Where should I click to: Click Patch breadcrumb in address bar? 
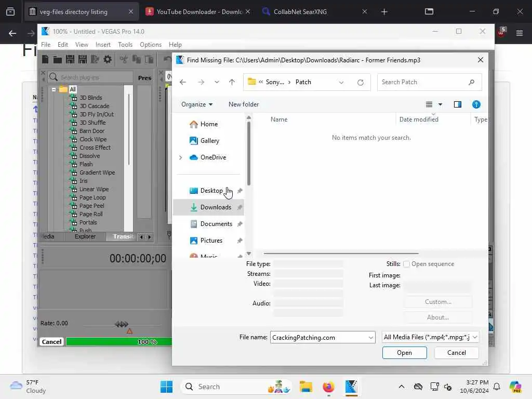tap(303, 82)
